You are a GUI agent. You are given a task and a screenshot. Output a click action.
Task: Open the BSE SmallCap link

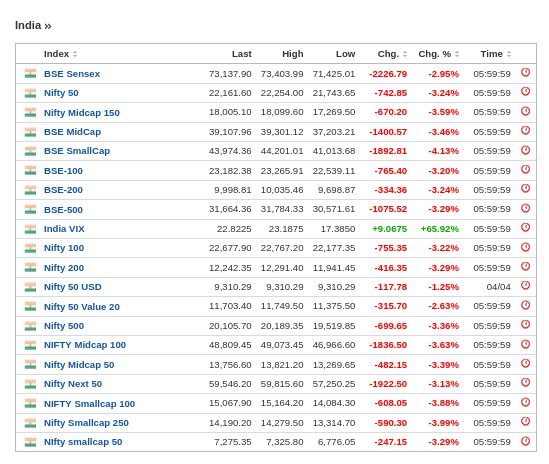[x=77, y=151]
